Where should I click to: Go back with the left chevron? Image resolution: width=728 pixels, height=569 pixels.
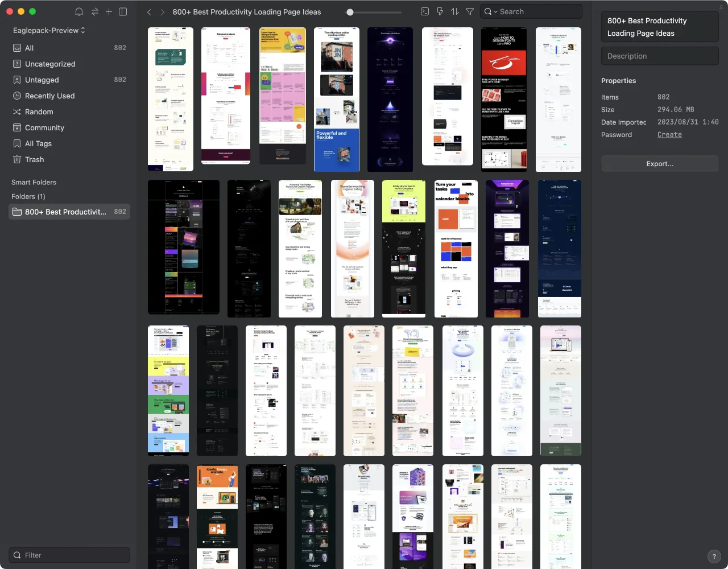point(149,12)
